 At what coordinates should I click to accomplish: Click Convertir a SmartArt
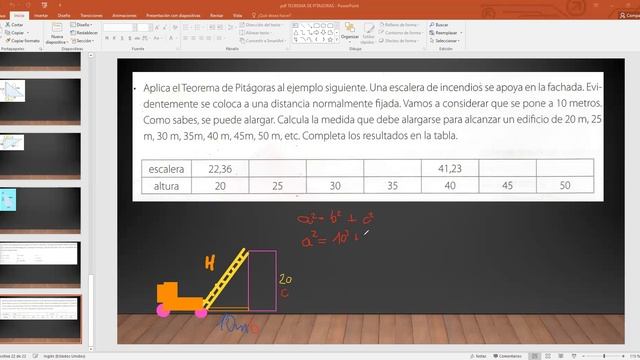pyautogui.click(x=262, y=41)
